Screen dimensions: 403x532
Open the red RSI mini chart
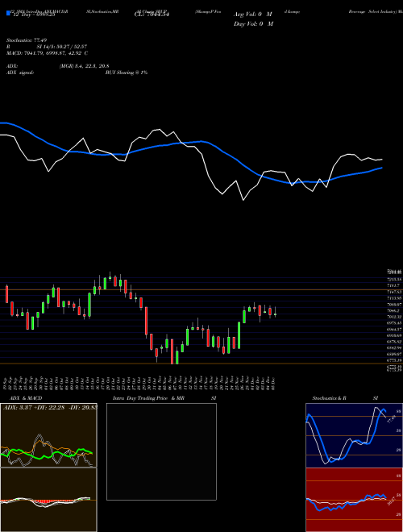(x=354, y=500)
